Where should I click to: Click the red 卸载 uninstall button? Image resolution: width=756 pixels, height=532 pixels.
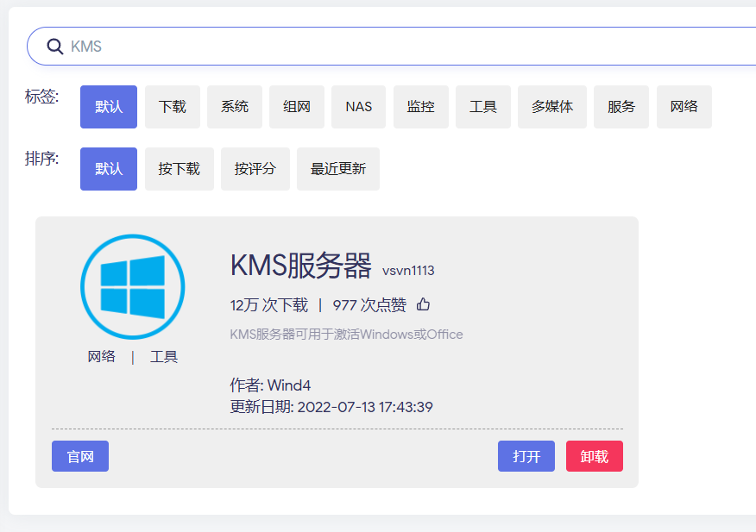click(595, 456)
